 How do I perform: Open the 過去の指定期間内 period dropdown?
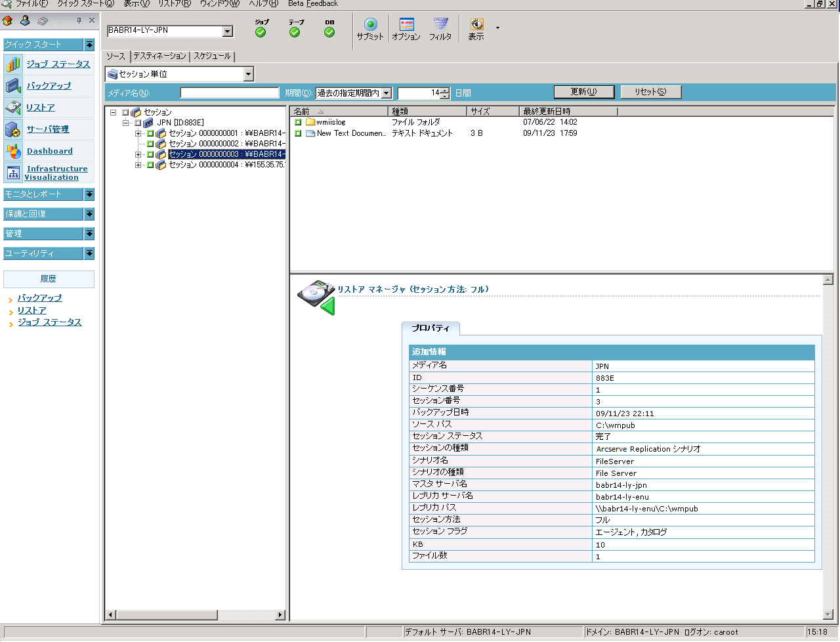click(x=387, y=93)
